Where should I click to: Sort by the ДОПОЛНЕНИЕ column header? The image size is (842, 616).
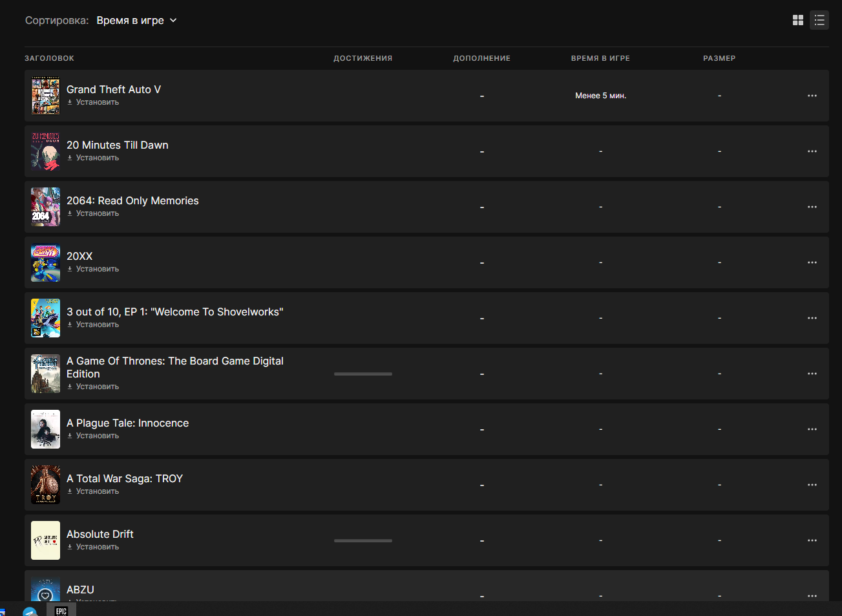481,58
